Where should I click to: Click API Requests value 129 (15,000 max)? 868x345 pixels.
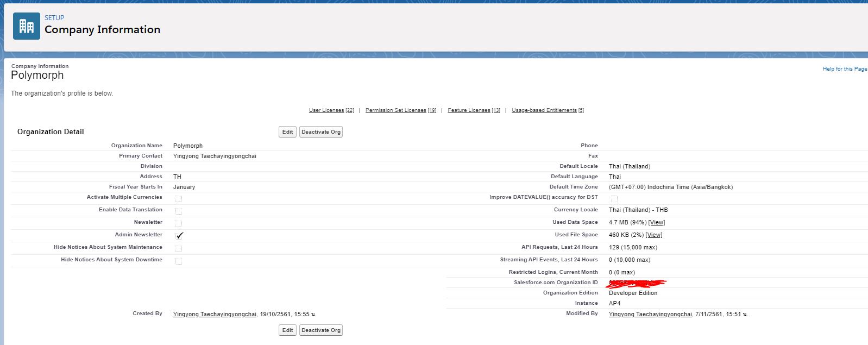pyautogui.click(x=633, y=248)
